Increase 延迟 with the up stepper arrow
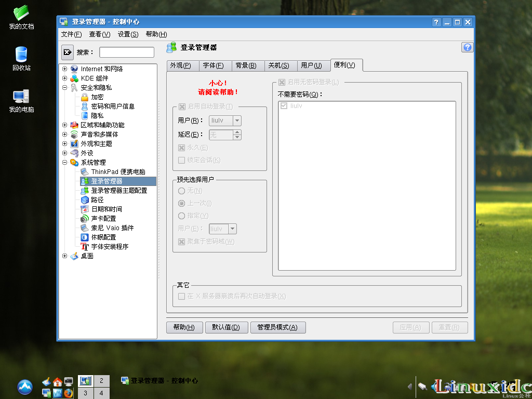 237,132
